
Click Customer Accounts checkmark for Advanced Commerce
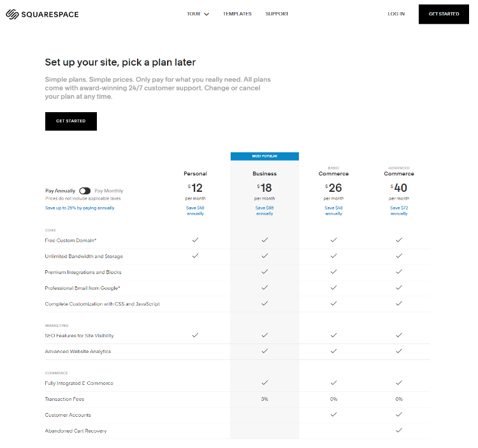399,414
